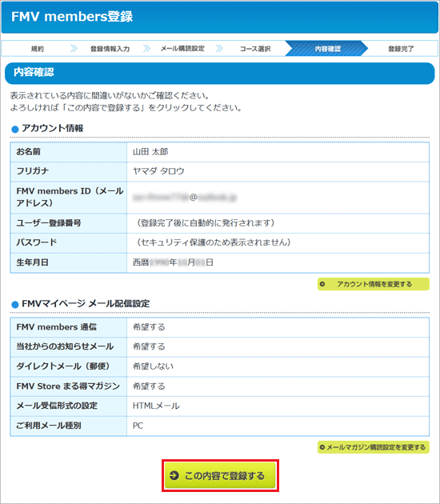Viewport: 440px width, 504px height.
Task: Click arrow icon on メールマガジン購読設定を変更する
Action: pyautogui.click(x=322, y=447)
